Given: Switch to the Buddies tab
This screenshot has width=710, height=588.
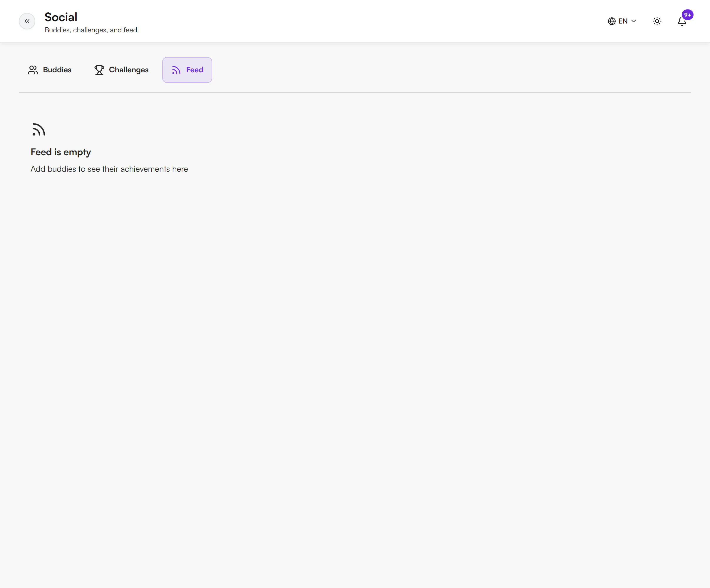Looking at the screenshot, I should (50, 70).
